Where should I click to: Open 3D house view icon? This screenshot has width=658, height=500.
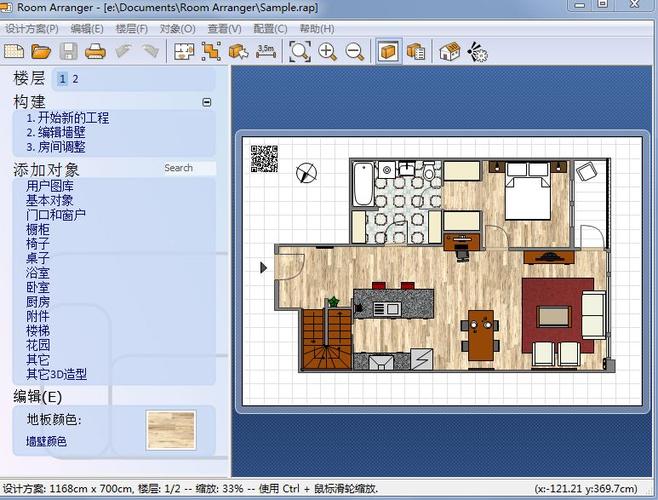(450, 52)
